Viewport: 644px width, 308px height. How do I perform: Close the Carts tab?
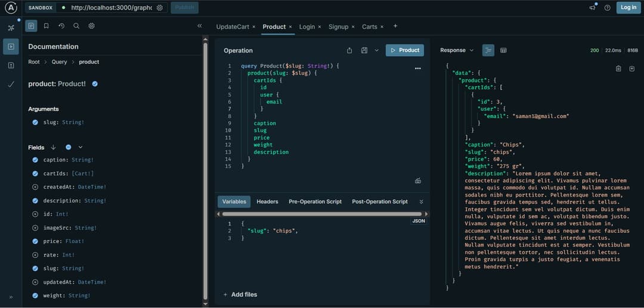click(382, 27)
